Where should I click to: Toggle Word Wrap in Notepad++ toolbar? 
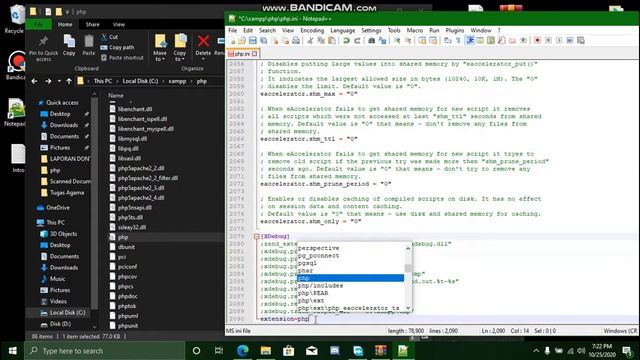click(448, 40)
